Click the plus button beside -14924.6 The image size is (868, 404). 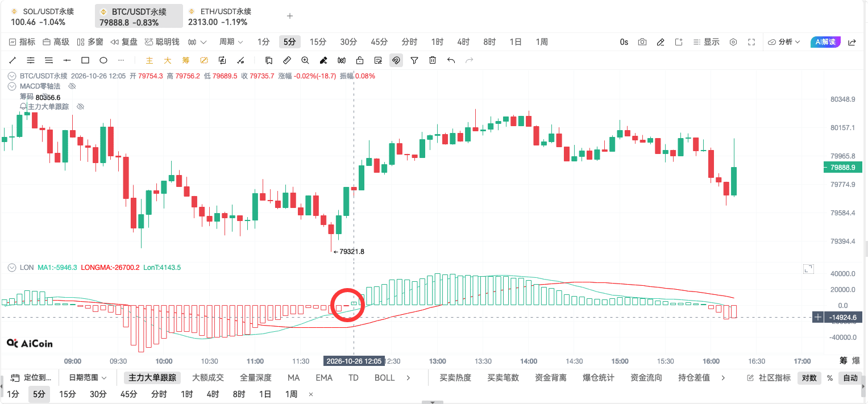click(x=818, y=317)
